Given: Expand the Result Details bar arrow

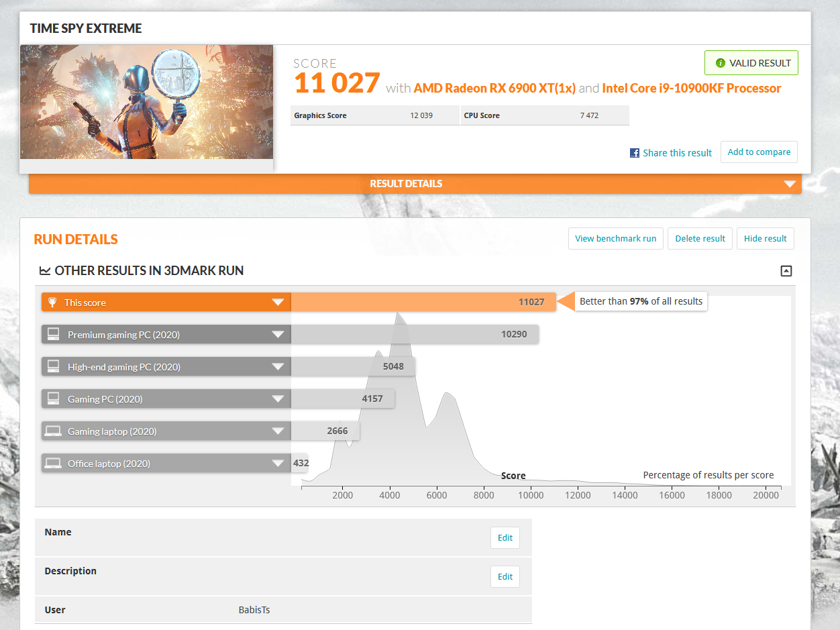Looking at the screenshot, I should [x=790, y=184].
